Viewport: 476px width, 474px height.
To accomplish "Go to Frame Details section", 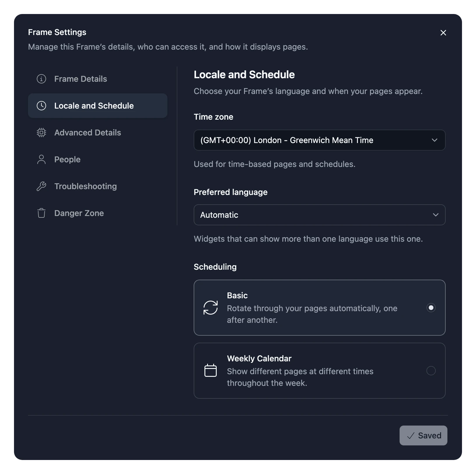I will [98, 79].
